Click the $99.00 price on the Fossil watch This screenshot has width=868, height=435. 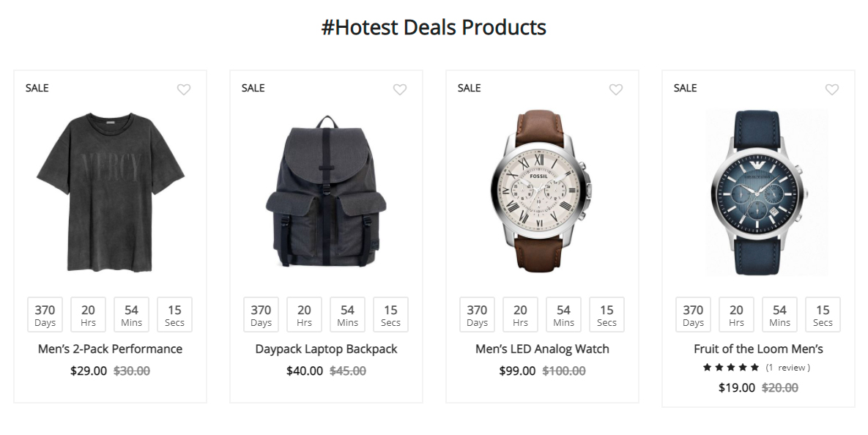point(517,371)
